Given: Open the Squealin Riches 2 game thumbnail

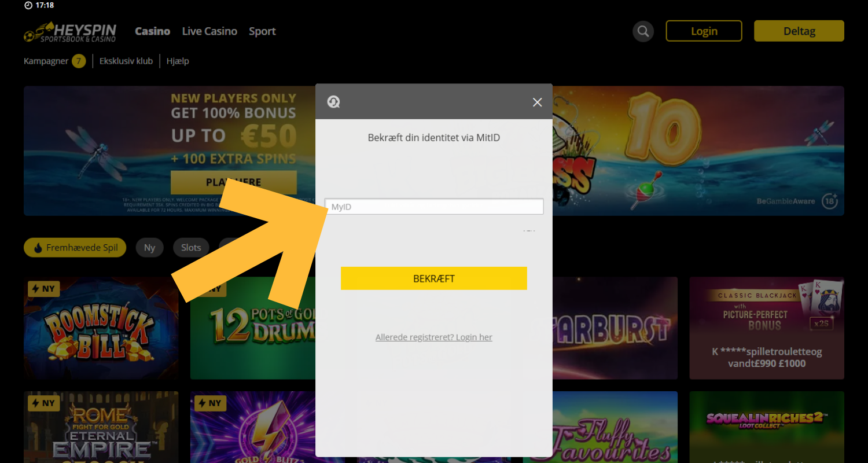Looking at the screenshot, I should point(767,427).
